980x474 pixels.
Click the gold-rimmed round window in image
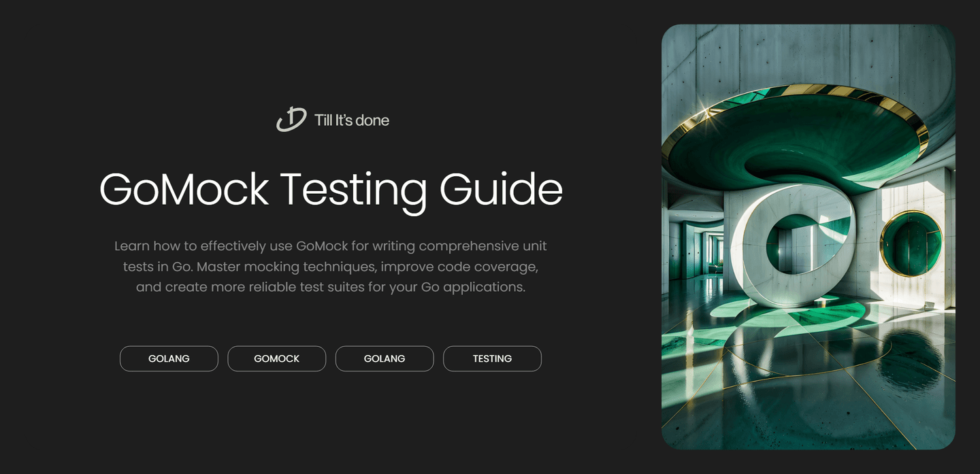pos(911,243)
